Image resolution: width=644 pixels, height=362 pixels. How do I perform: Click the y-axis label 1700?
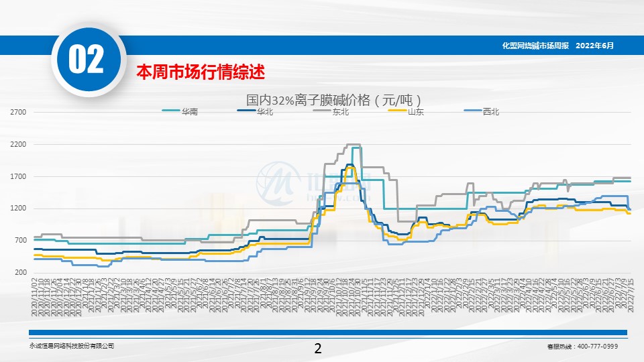(19, 176)
